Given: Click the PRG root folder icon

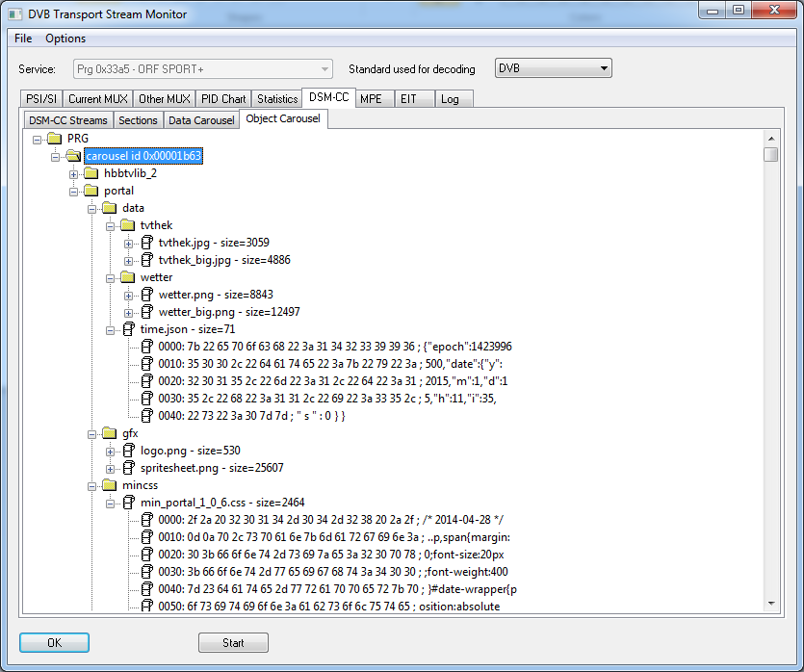Looking at the screenshot, I should pos(54,139).
